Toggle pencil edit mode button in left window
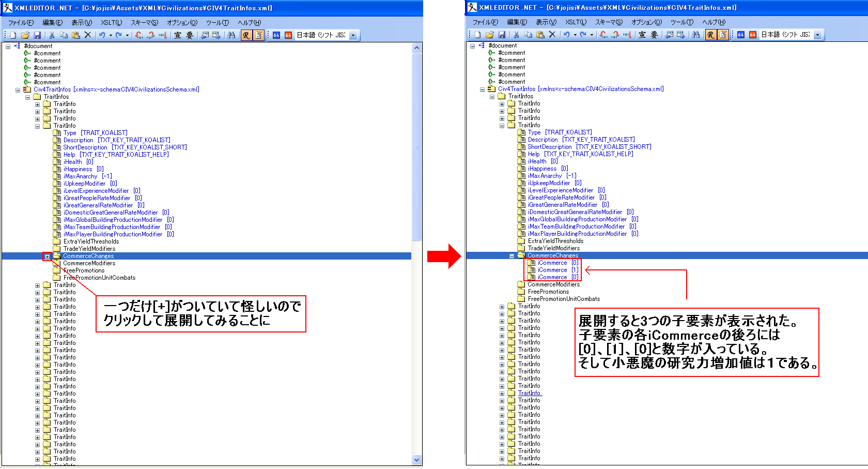The width and height of the screenshot is (868, 469). pos(258,35)
